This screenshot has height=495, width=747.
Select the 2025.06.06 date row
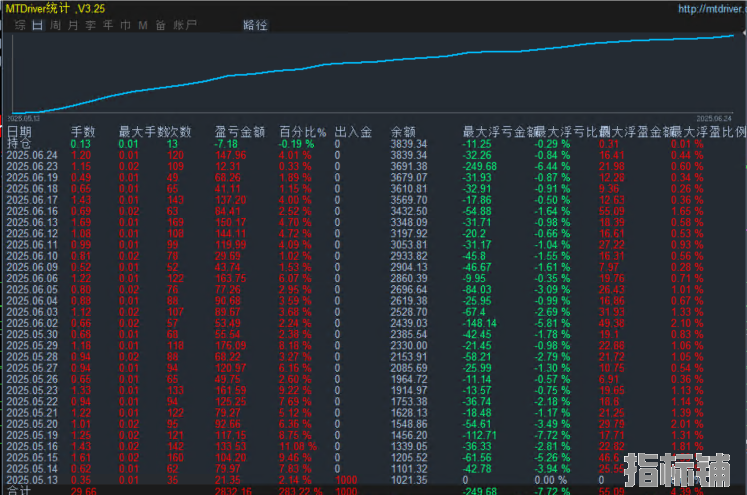(x=32, y=278)
